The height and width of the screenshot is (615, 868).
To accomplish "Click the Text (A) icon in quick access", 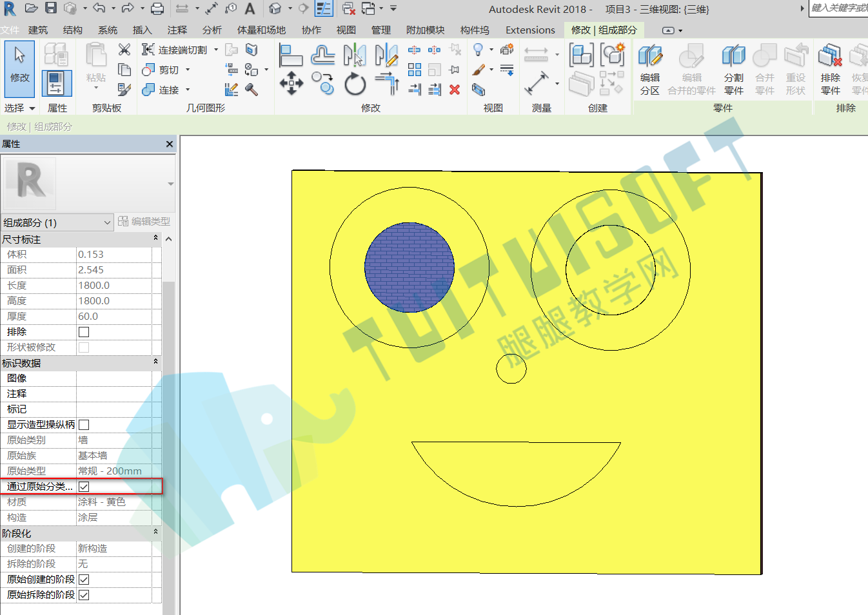I will pyautogui.click(x=250, y=8).
